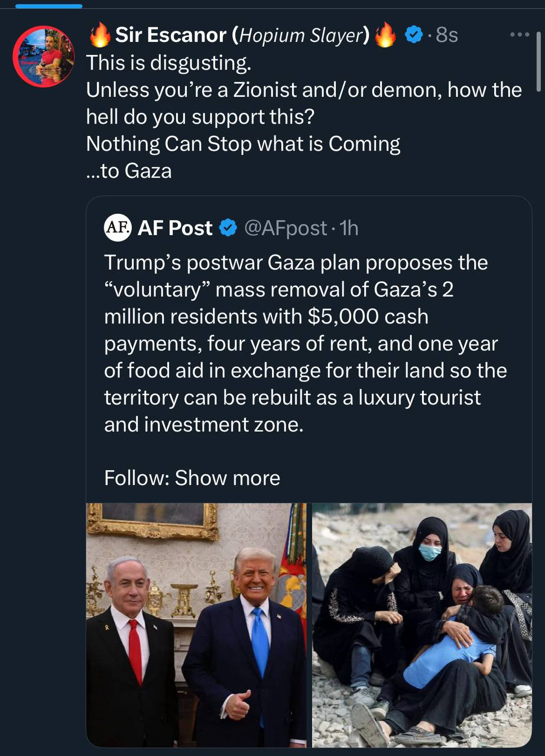Image resolution: width=545 pixels, height=756 pixels.
Task: Click the fire emoji after Hopium Slayer
Action: click(x=386, y=37)
